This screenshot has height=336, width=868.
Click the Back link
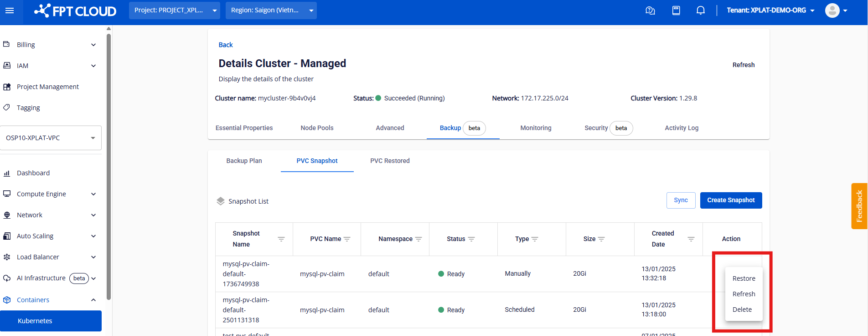pyautogui.click(x=226, y=45)
